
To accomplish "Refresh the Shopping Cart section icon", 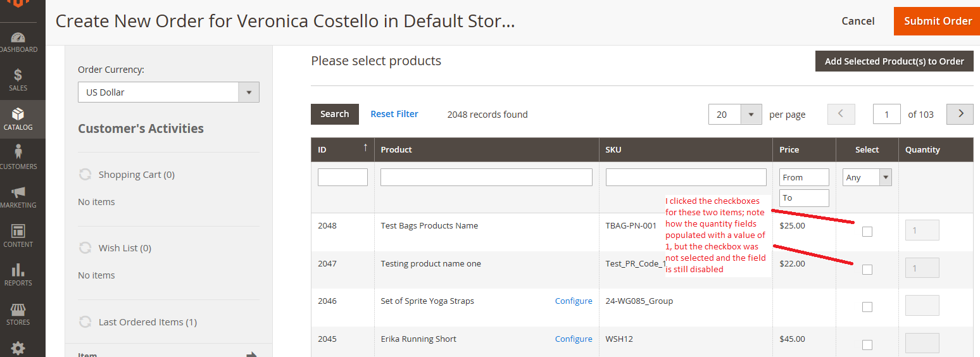I will [x=85, y=174].
